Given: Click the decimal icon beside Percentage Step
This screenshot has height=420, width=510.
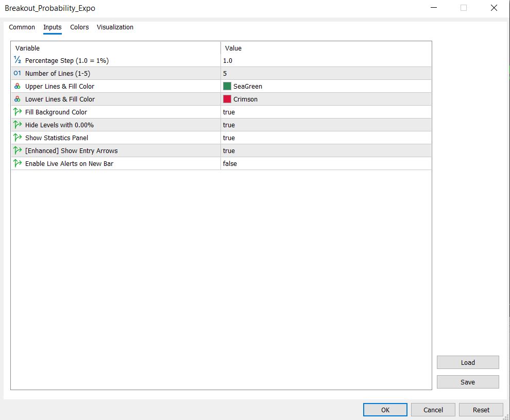Looking at the screenshot, I should click(x=17, y=60).
